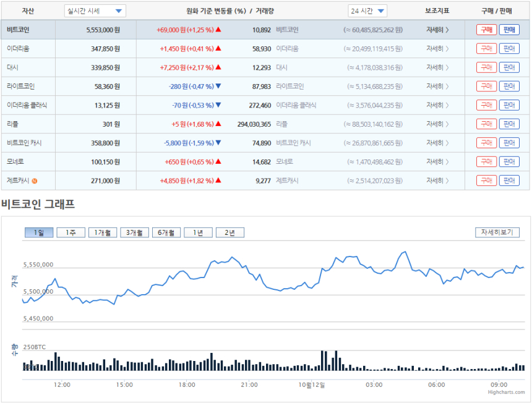Viewport: 532px width, 403px height.
Task: Click 구매 button for 제트캐시 row
Action: pos(487,180)
